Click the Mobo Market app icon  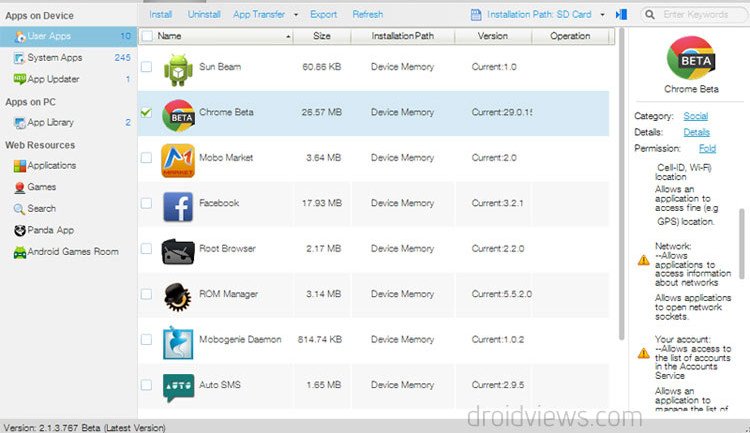tap(178, 160)
